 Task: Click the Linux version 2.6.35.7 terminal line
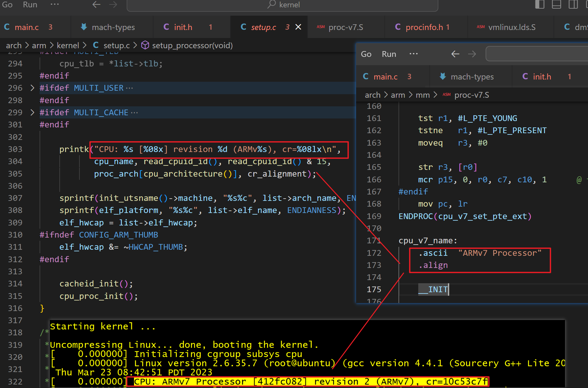308,363
